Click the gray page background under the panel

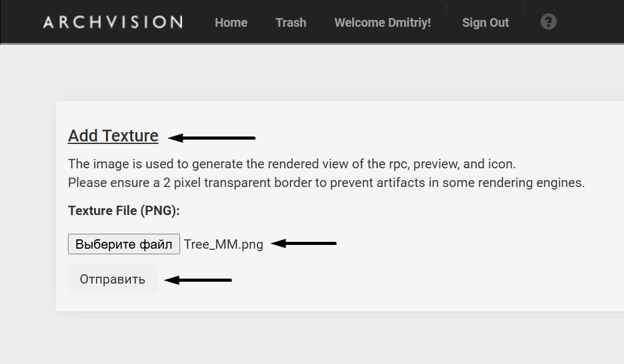312,340
